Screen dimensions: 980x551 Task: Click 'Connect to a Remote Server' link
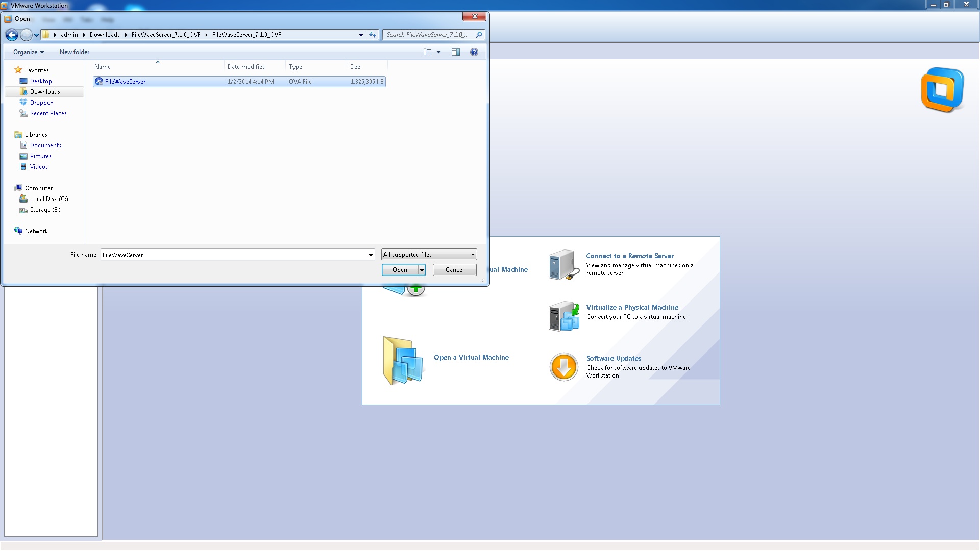coord(630,256)
